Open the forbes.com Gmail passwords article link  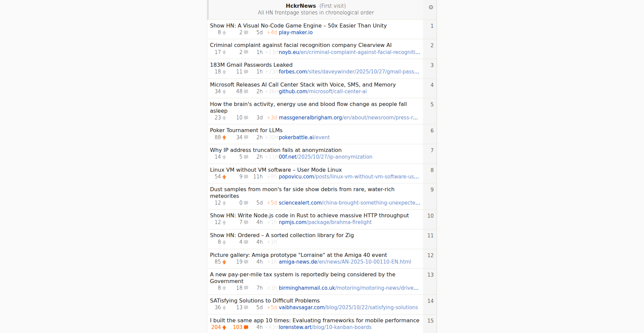point(348,71)
